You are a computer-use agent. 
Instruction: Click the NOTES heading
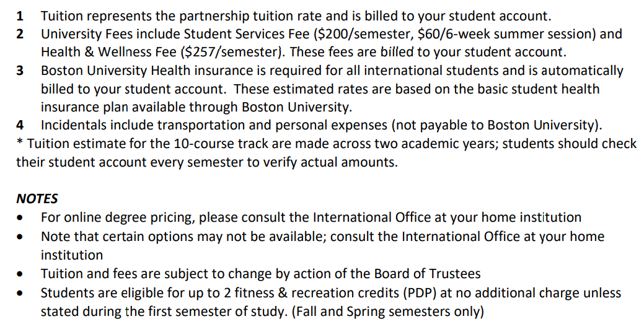click(x=37, y=199)
